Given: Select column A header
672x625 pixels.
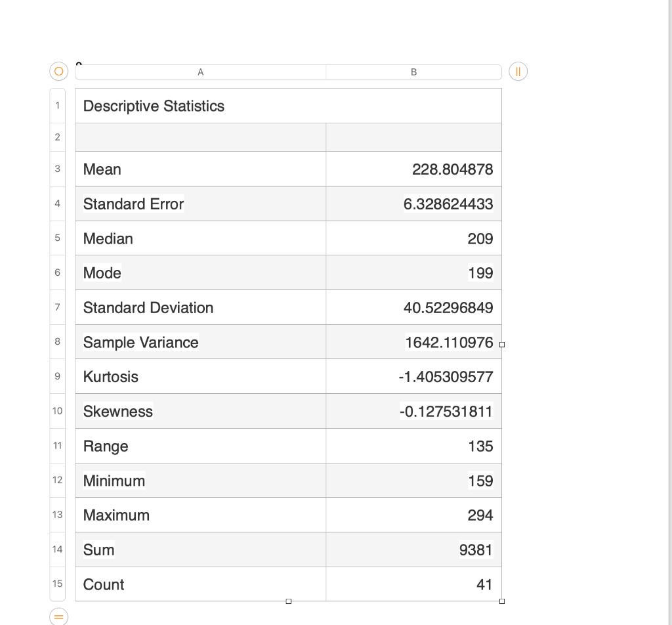Looking at the screenshot, I should pos(201,72).
